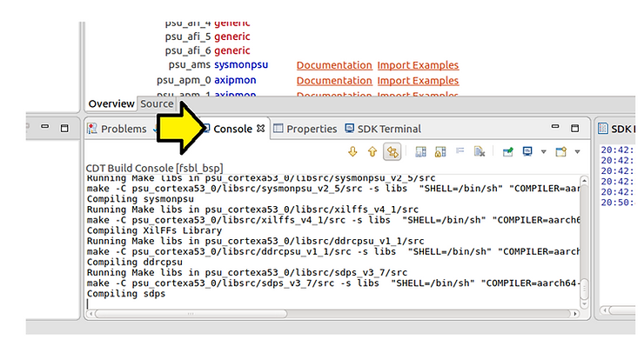Click the console vertical scrollbar thumb
The image size is (644, 346).
pyautogui.click(x=584, y=289)
